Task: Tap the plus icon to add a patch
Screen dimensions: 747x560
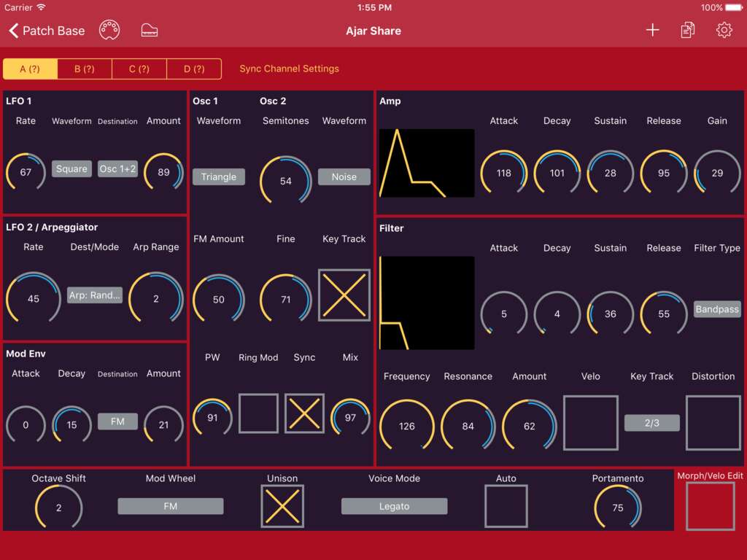Action: (x=652, y=31)
